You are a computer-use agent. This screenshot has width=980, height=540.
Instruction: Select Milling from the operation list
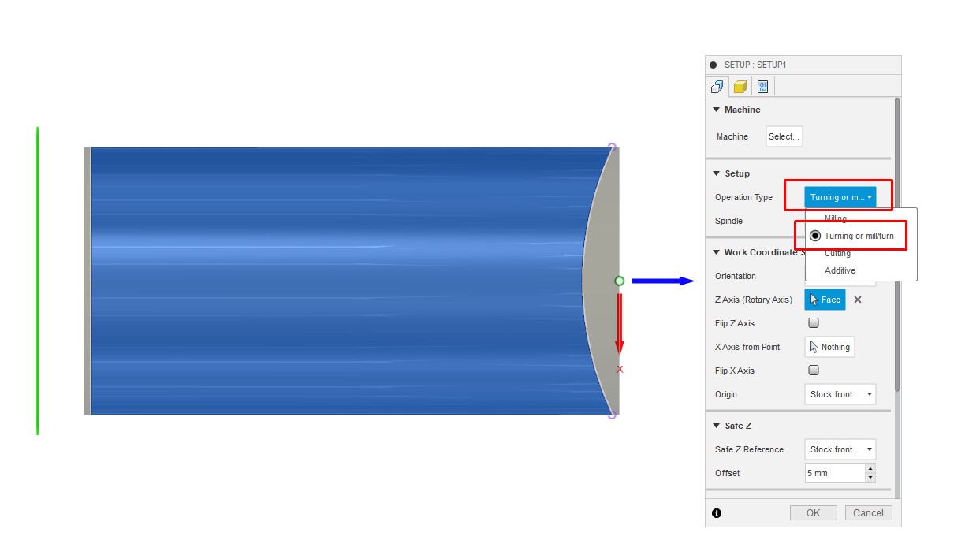click(836, 218)
